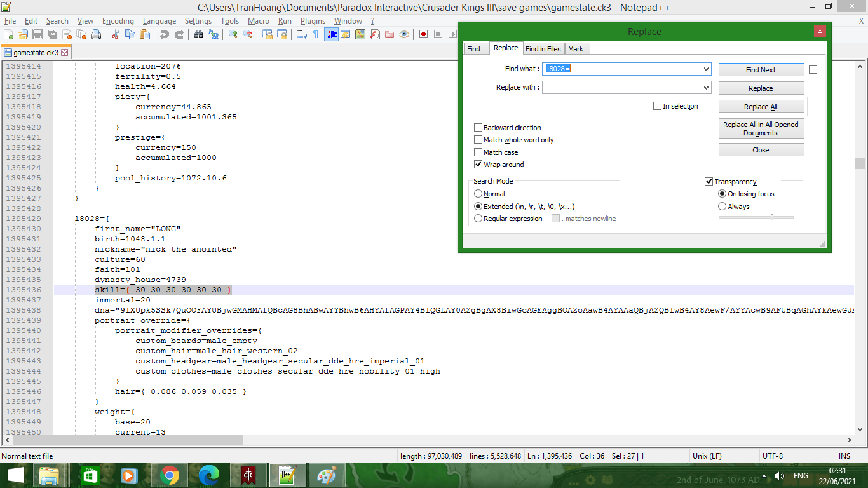Click the New file toolbar icon
The image size is (868, 488).
(x=9, y=34)
